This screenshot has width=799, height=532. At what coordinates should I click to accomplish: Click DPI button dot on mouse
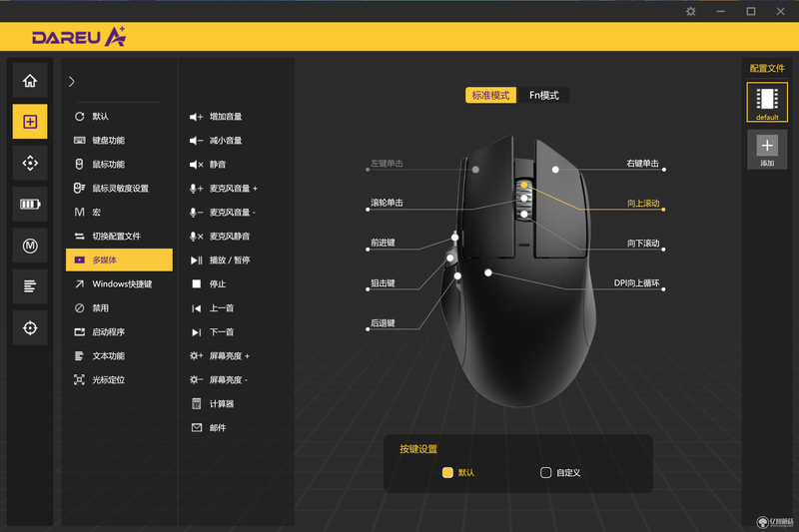click(488, 272)
